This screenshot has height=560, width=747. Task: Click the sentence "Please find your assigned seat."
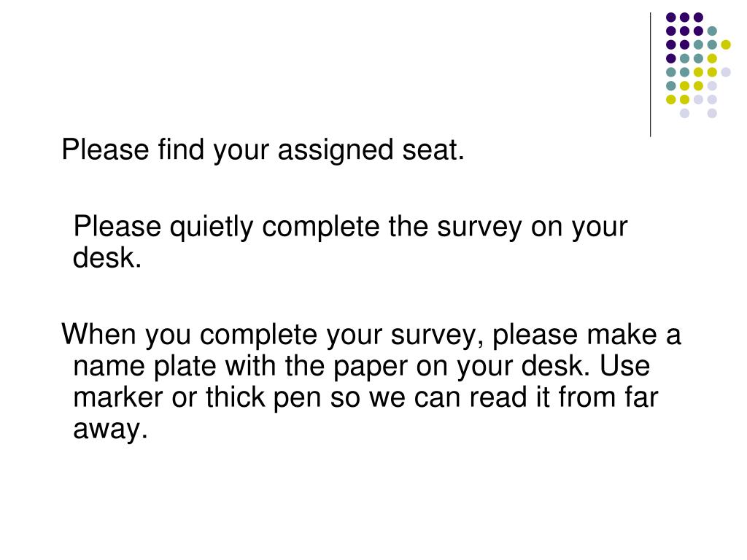click(x=263, y=150)
